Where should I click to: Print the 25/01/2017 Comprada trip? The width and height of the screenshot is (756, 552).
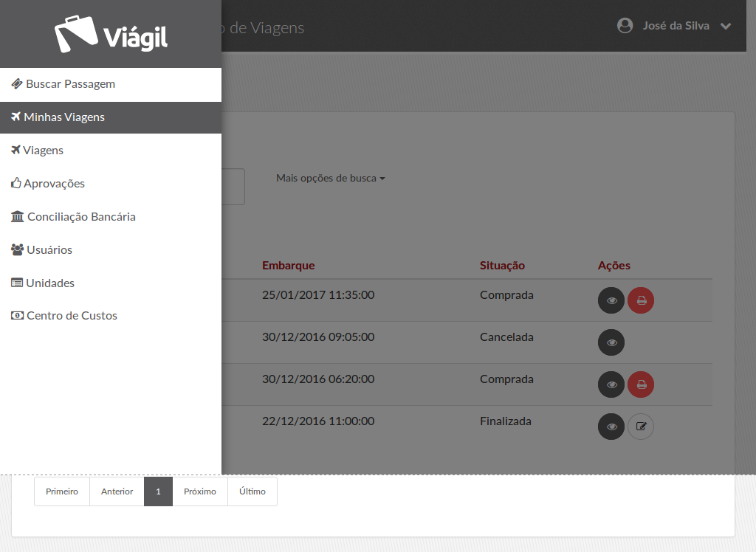point(641,300)
